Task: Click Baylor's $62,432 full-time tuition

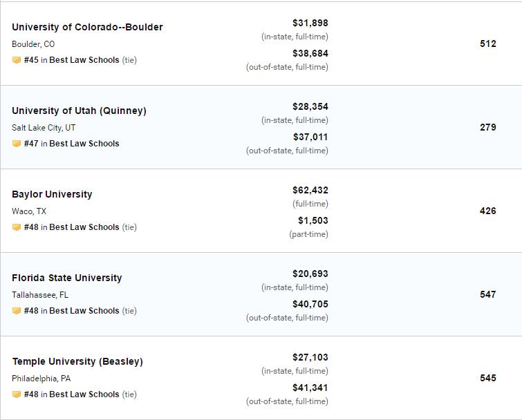Action: 310,190
